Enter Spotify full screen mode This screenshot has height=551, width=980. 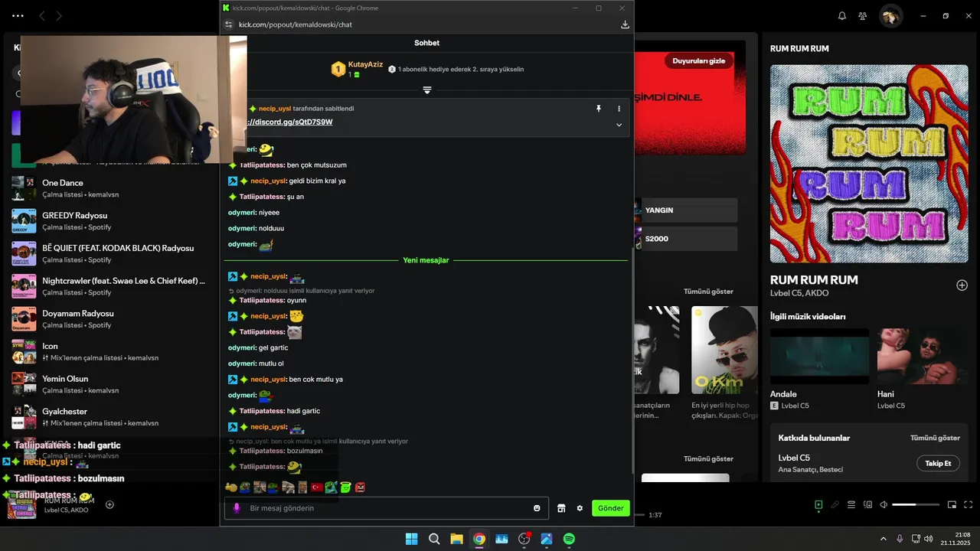pos(969,505)
